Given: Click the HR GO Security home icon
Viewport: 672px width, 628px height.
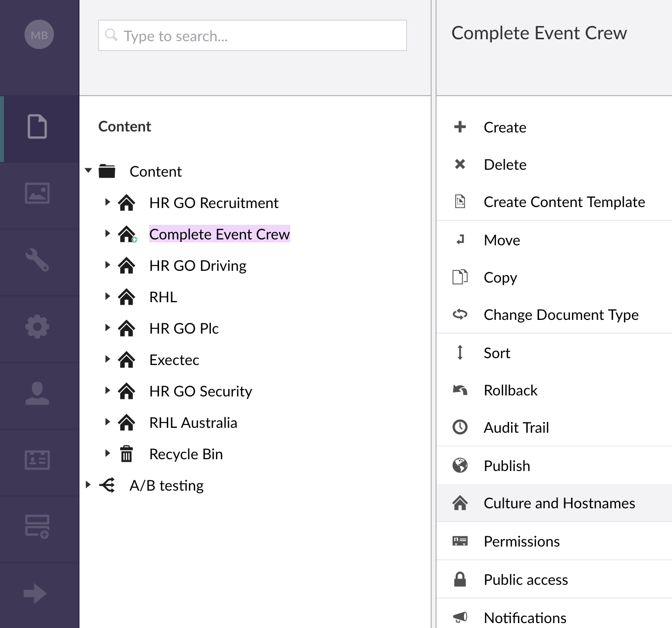Looking at the screenshot, I should [x=127, y=391].
